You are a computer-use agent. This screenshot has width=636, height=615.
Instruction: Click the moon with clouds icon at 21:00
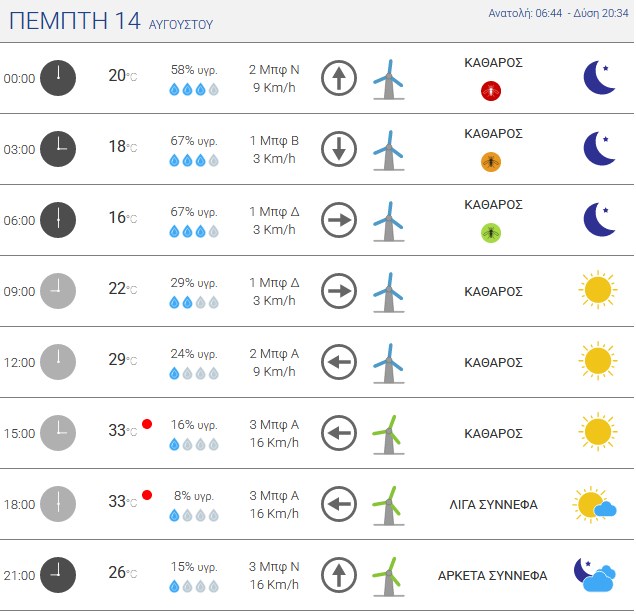tap(595, 575)
